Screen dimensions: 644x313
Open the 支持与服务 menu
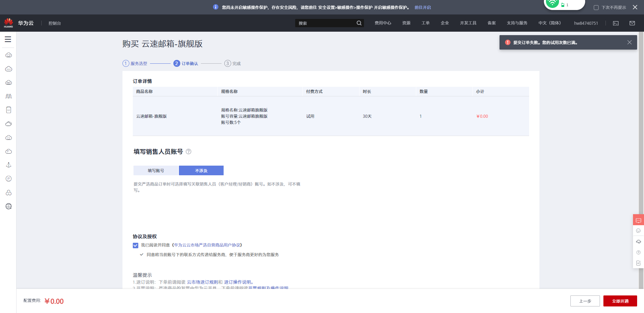(517, 23)
